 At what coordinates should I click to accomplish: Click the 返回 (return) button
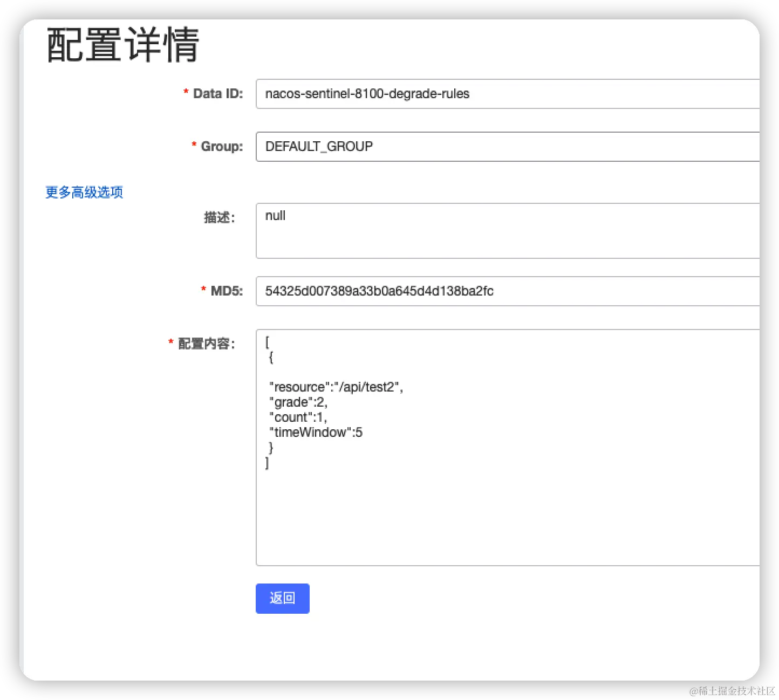coord(282,598)
